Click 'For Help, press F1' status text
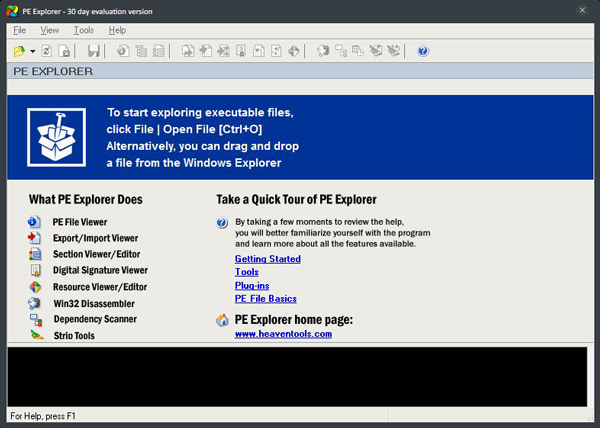The height and width of the screenshot is (428, 600). pyautogui.click(x=43, y=416)
